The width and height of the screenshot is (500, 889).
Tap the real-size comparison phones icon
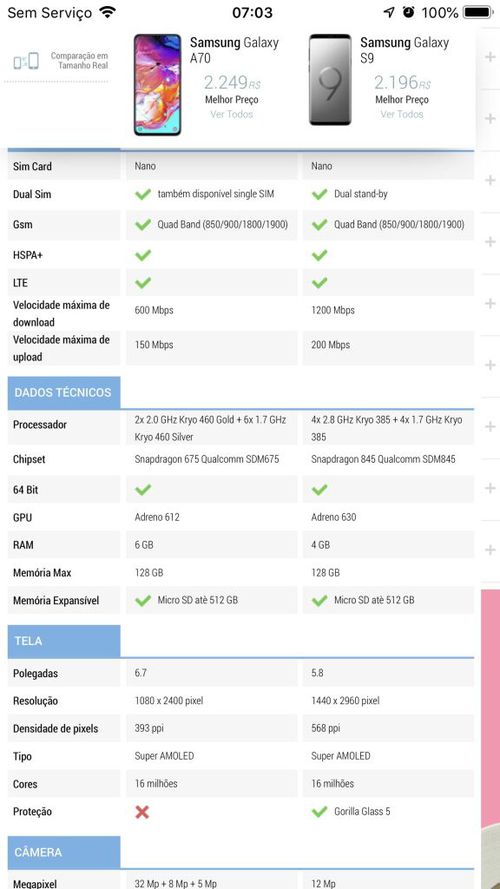[x=26, y=61]
